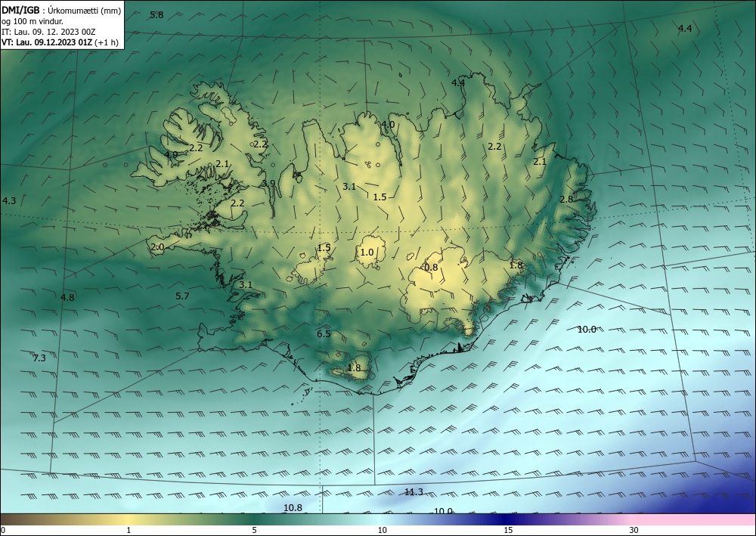
Task: Select the 'VT: Lau. 09.12.2023 01Z (+1 h)' line
Action: coord(60,42)
